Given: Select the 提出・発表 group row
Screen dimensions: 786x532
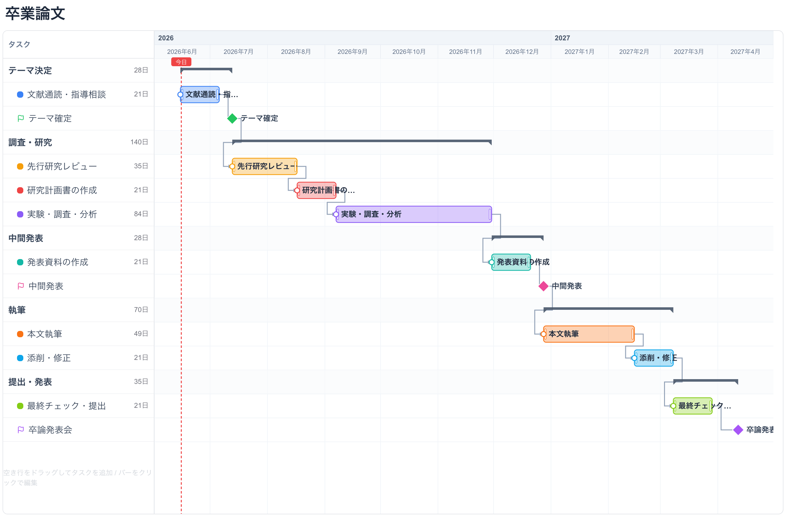Looking at the screenshot, I should coord(78,382).
